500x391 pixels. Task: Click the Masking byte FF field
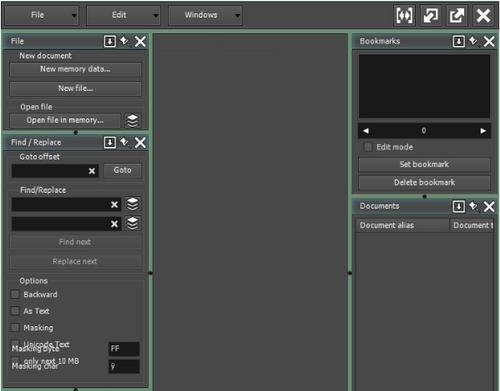(124, 349)
